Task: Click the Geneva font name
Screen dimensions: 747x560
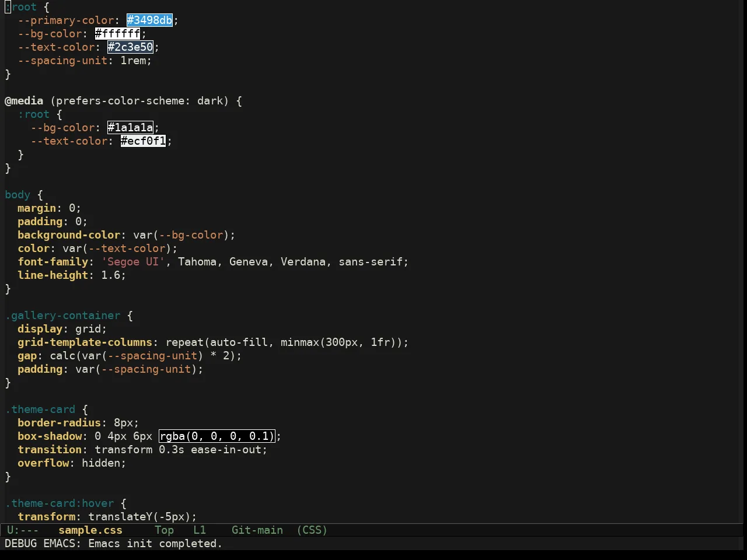Action: pos(249,262)
